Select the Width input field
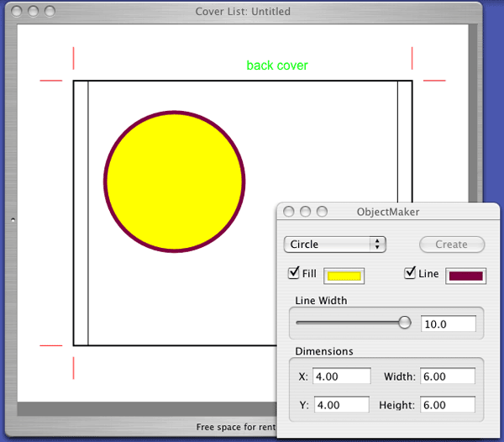This screenshot has width=504, height=442. point(448,377)
